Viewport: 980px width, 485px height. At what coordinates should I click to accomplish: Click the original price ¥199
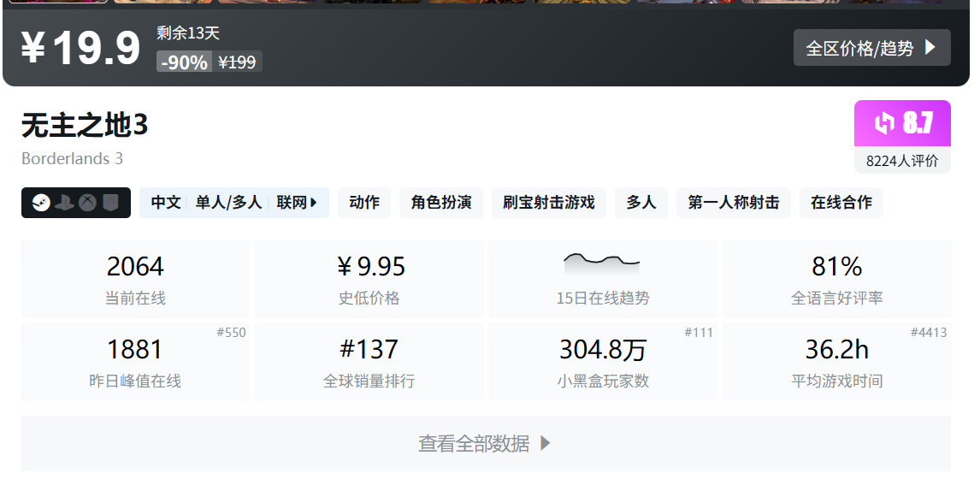click(x=237, y=62)
